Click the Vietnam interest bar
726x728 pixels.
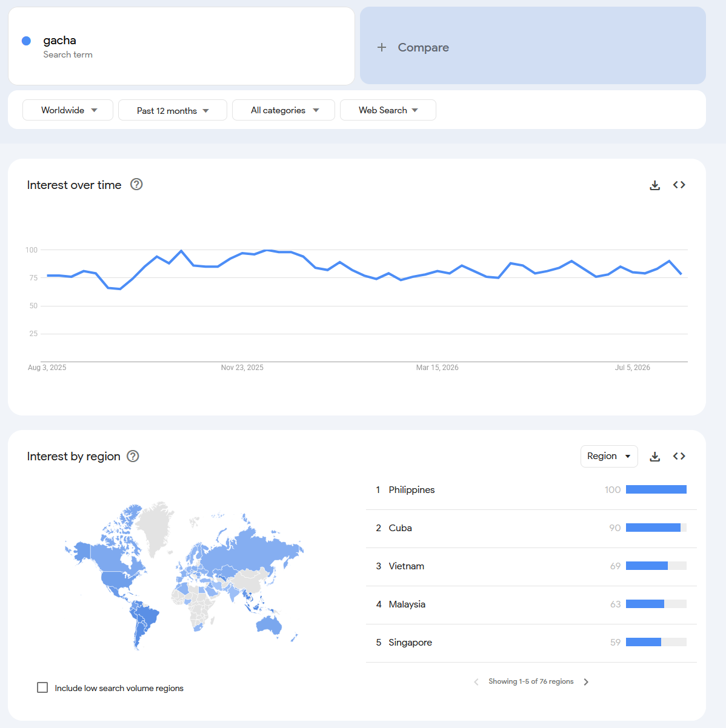pos(656,566)
